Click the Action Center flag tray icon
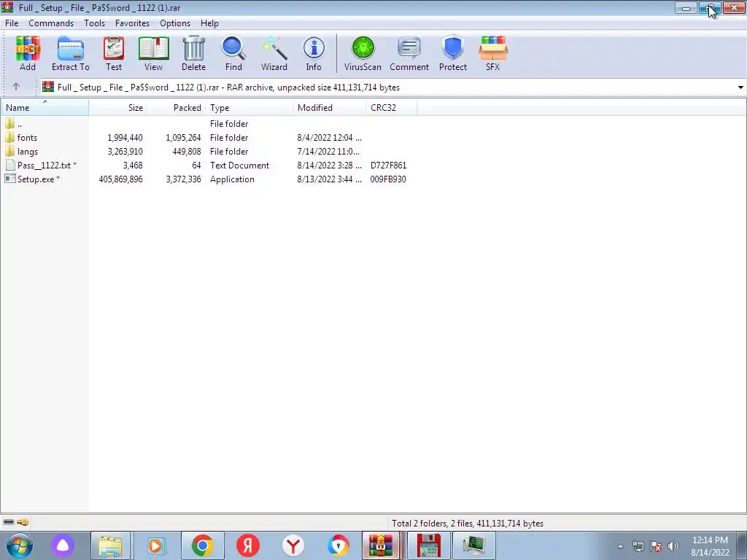Image resolution: width=747 pixels, height=560 pixels. pos(656,546)
